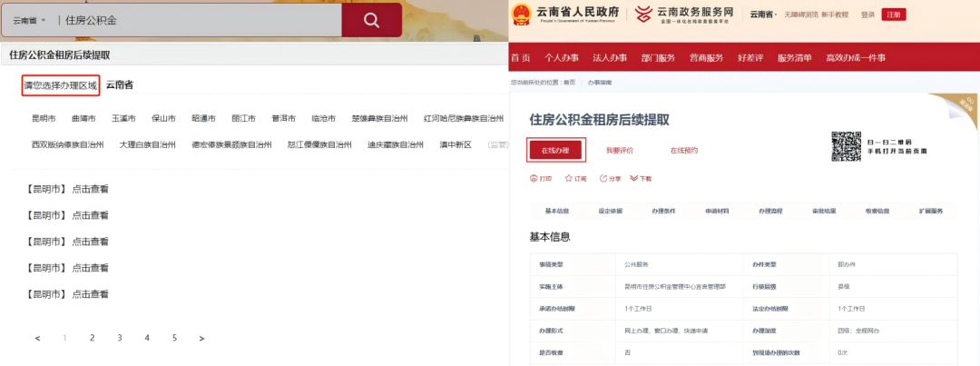Switch to the 收费信息 tab
This screenshot has height=366, width=980.
click(877, 211)
